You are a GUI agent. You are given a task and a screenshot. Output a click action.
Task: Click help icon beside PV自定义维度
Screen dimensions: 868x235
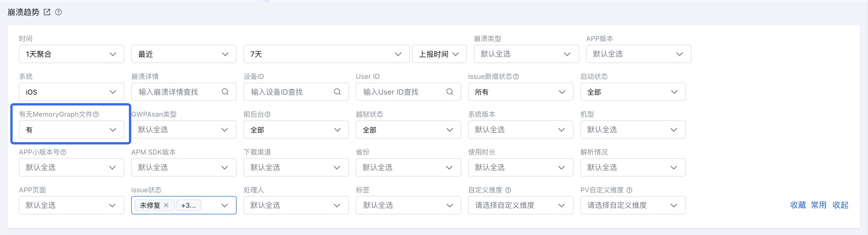[629, 190]
